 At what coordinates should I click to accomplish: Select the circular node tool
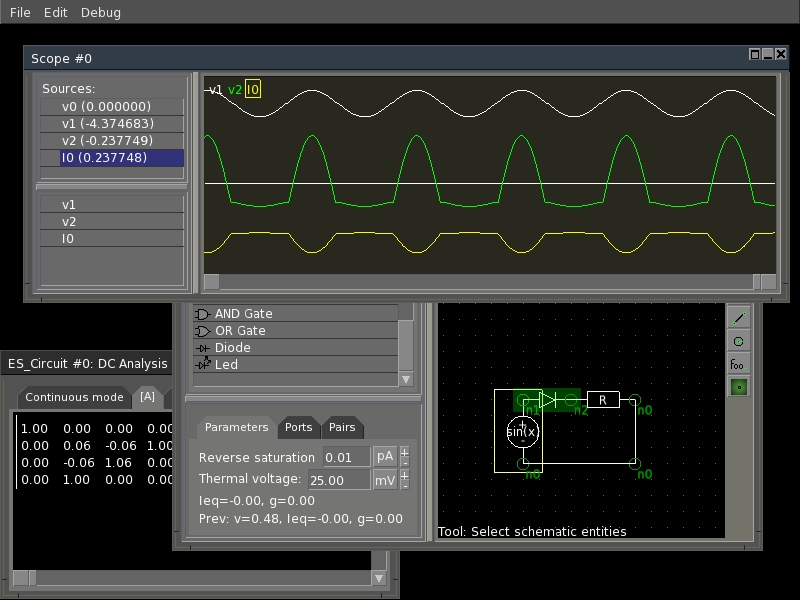tap(738, 340)
